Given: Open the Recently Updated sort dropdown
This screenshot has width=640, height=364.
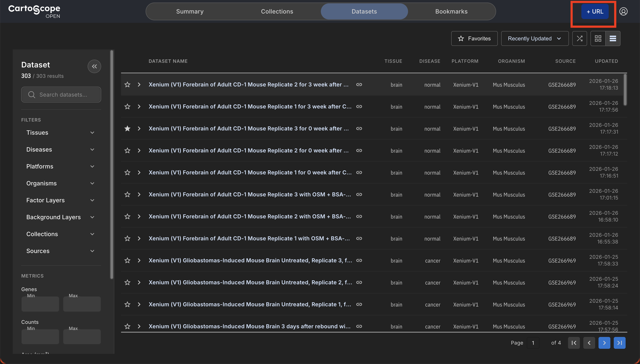Looking at the screenshot, I should pyautogui.click(x=535, y=38).
